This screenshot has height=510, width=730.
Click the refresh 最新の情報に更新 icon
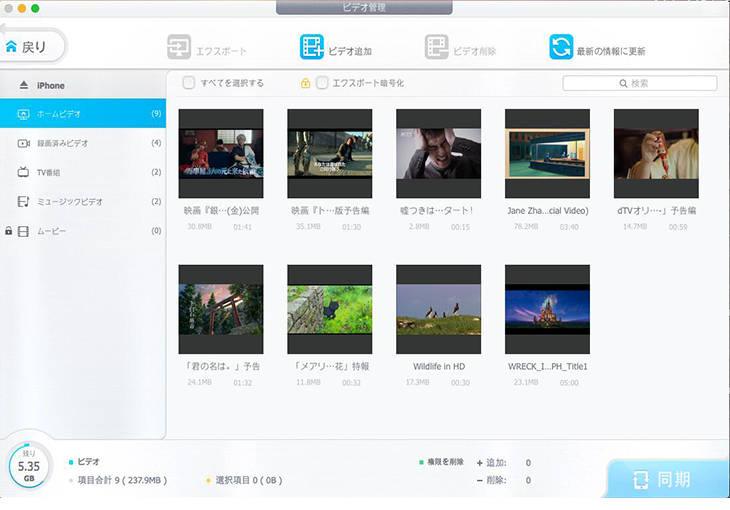coord(561,47)
